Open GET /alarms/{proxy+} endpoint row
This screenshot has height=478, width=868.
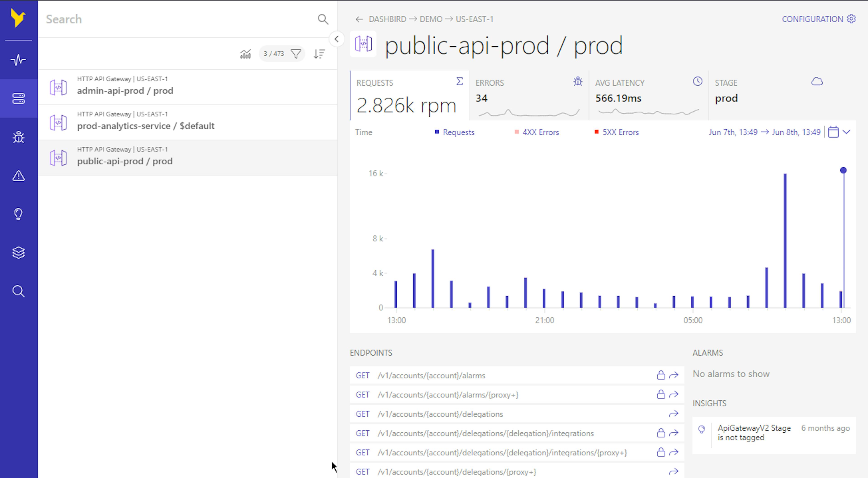tap(517, 394)
